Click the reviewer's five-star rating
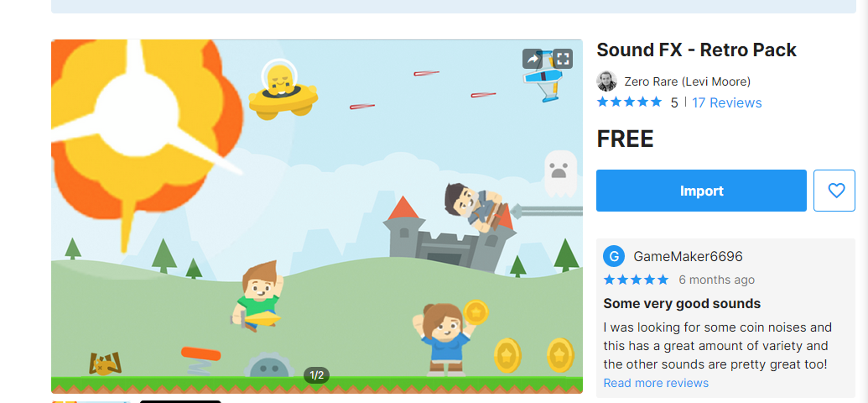This screenshot has width=868, height=403. [x=636, y=280]
